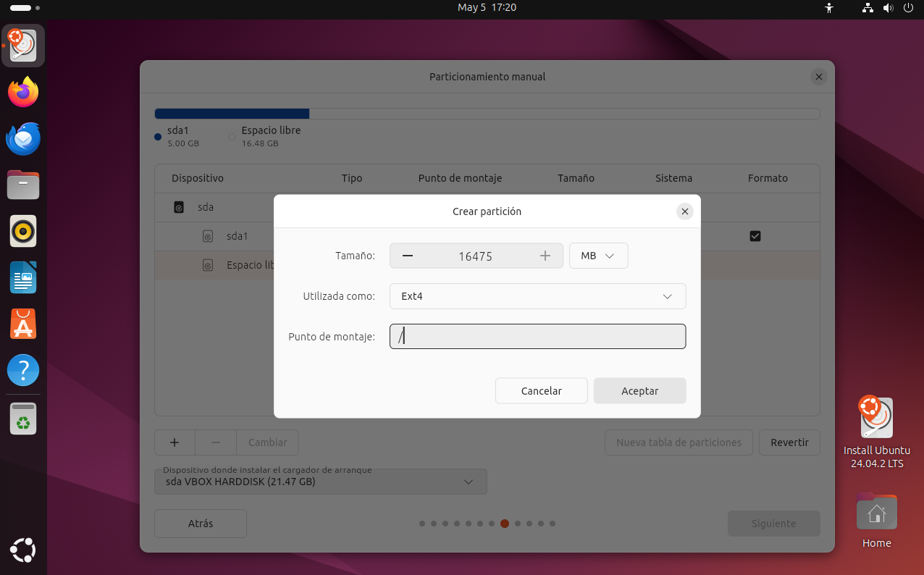Open the date and time menu
The height and width of the screenshot is (575, 924).
[x=487, y=7]
